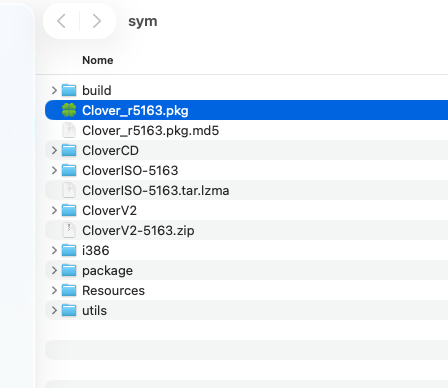
Task: Click the CloverV2 folder icon
Action: coord(69,210)
